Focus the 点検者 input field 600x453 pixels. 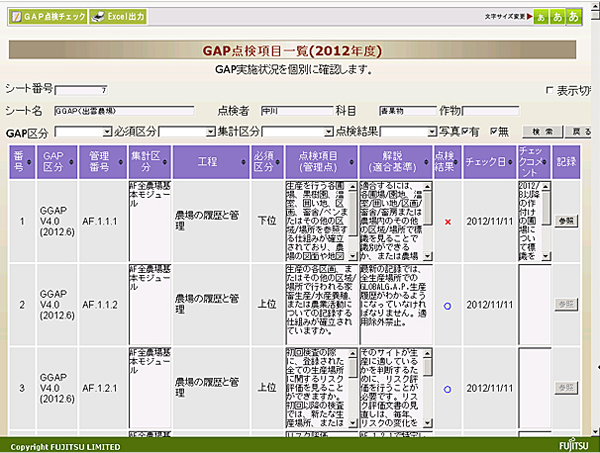(x=297, y=111)
